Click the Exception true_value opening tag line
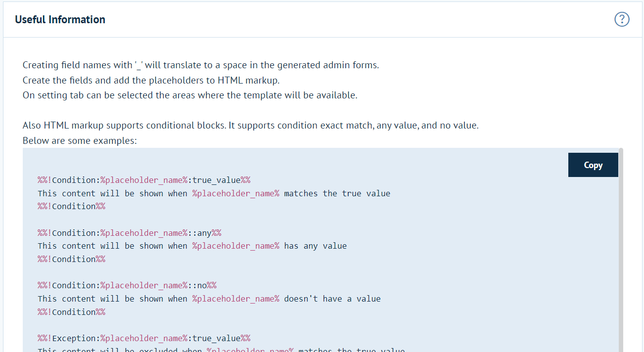The height and width of the screenshot is (352, 644). tap(144, 338)
